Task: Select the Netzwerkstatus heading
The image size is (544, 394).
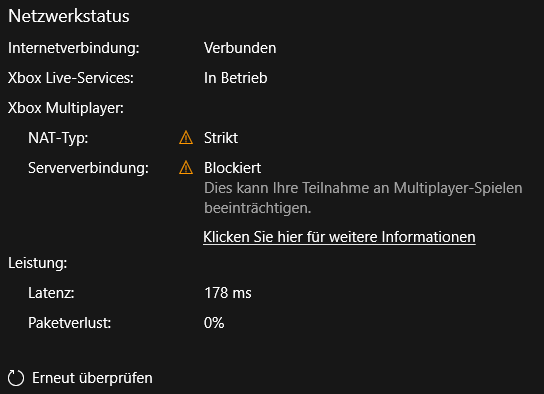Action: click(x=69, y=16)
